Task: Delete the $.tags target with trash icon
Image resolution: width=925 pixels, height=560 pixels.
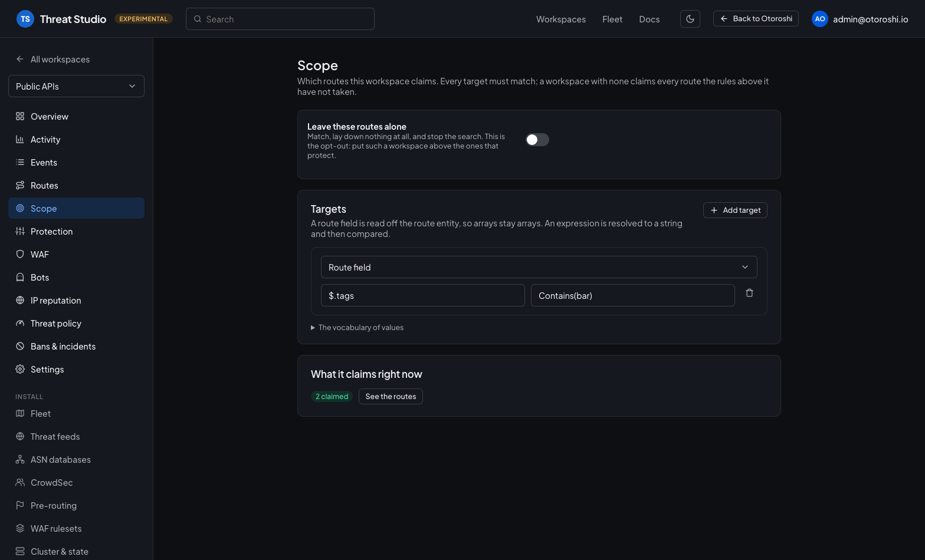Action: tap(749, 293)
